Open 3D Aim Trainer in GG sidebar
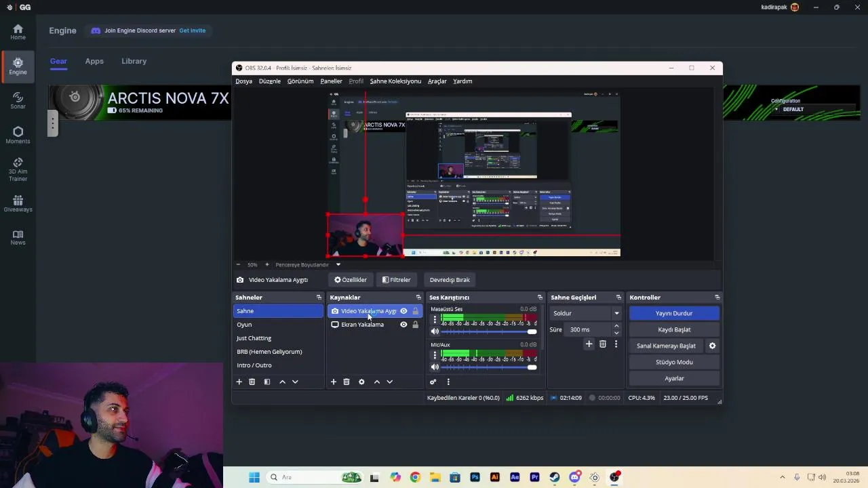The height and width of the screenshot is (488, 868). click(18, 169)
